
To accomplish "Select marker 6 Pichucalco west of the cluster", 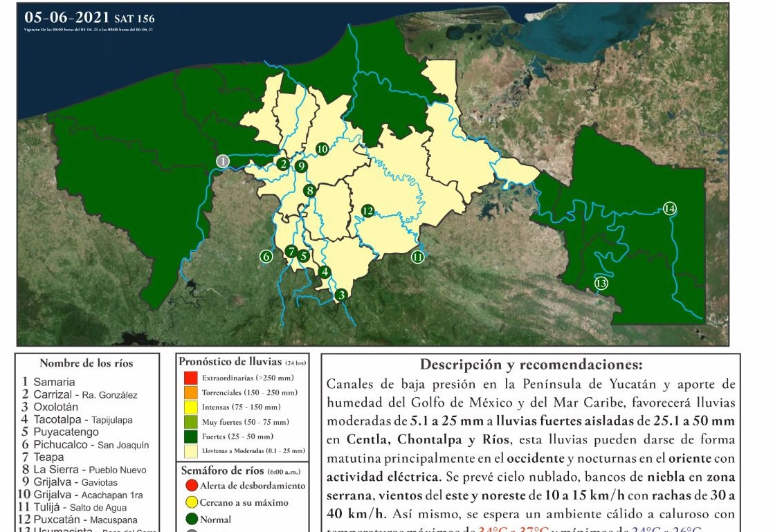I will [266, 255].
